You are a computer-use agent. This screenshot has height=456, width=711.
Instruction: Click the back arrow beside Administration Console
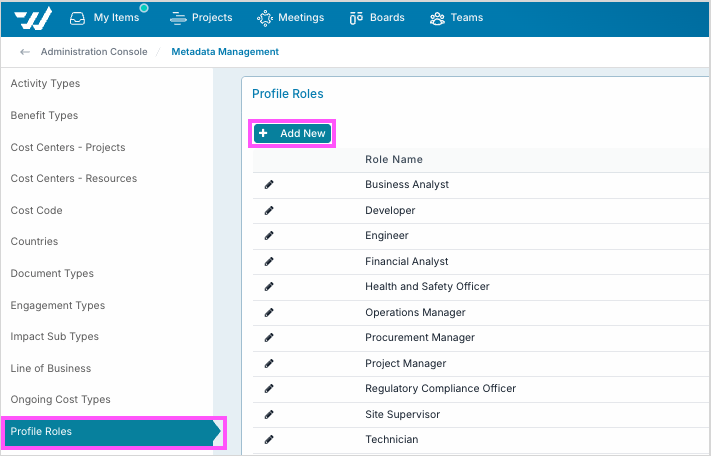pos(25,52)
